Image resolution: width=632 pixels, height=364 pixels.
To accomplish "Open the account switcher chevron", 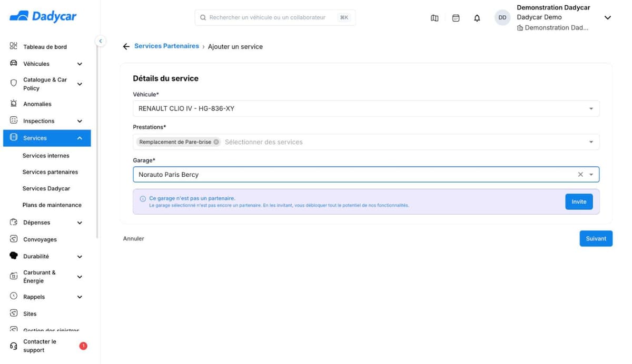I will (x=607, y=18).
